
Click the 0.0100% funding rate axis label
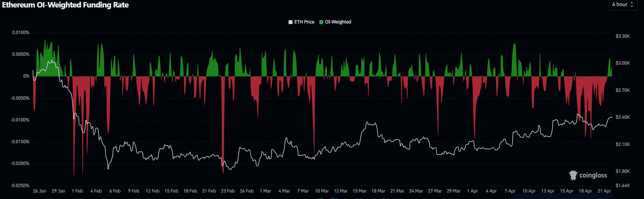(x=21, y=33)
